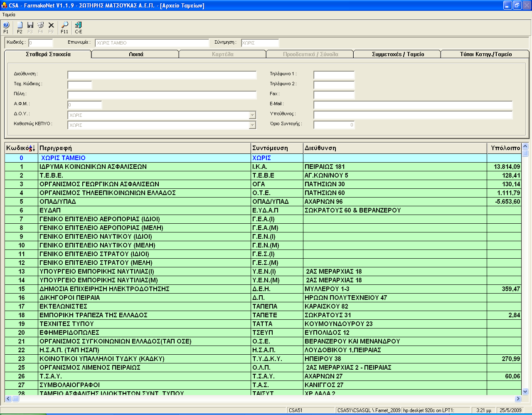The image size is (532, 415).
Task: Sort by Συντόμευση column header
Action: tap(277, 148)
